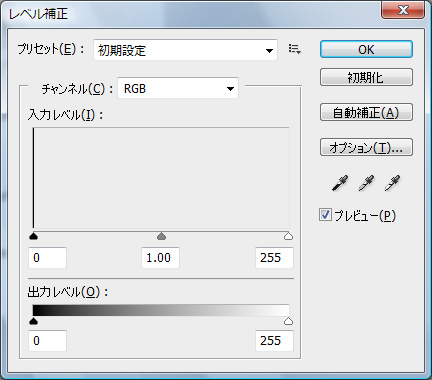Screen dimensions: 432x380
Task: Select the gray point eyedropper
Action: (x=366, y=183)
